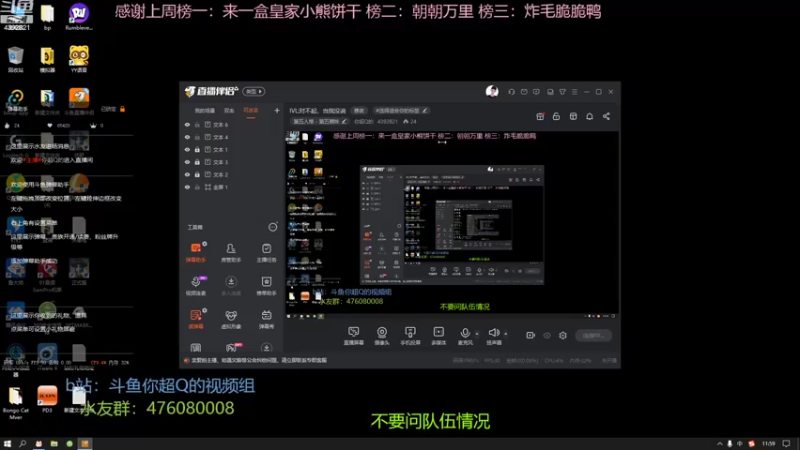
Task: Select the orange highlighted scene tab
Action: click(x=251, y=110)
